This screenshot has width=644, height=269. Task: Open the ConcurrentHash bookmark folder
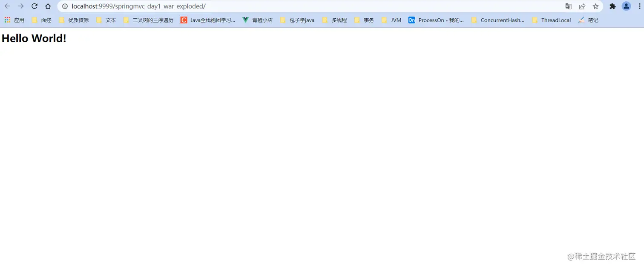[498, 20]
